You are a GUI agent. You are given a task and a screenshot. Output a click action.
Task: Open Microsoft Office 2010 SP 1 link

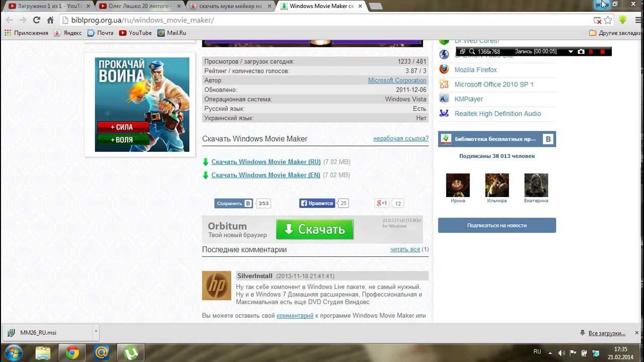click(x=494, y=84)
